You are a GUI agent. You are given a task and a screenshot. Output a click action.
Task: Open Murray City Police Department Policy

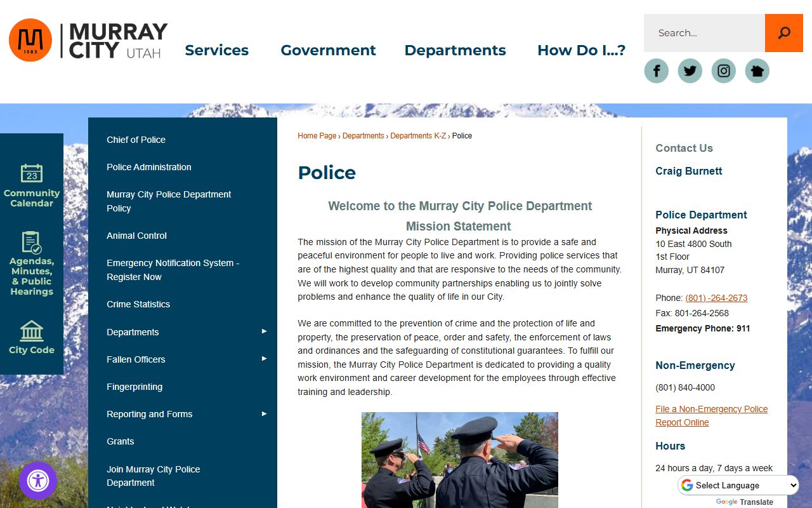coord(169,201)
